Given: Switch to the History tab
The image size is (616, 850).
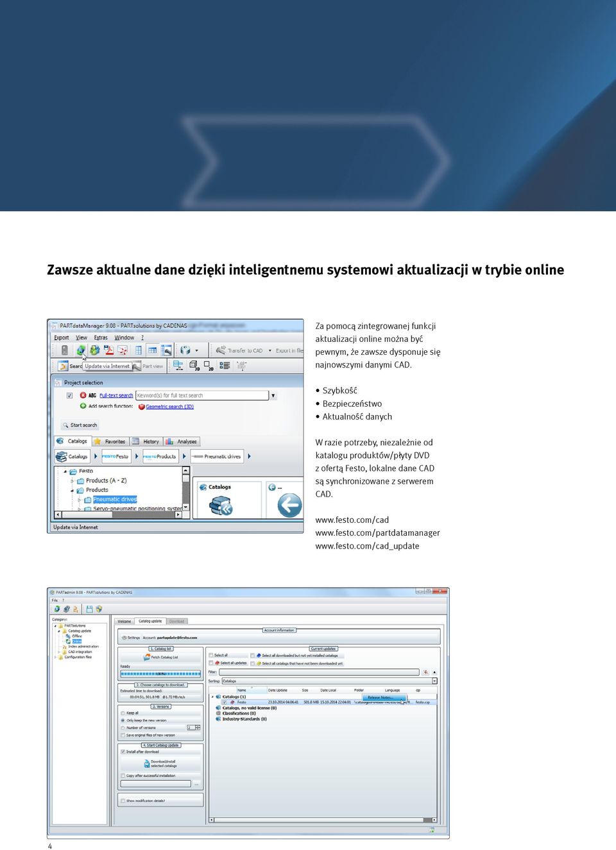Looking at the screenshot, I should click(x=147, y=441).
